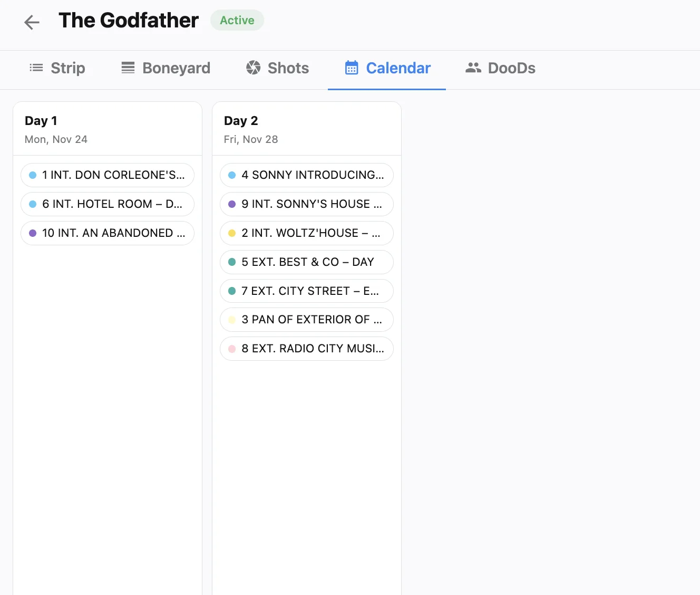This screenshot has height=595, width=700.
Task: Go back using the left arrow icon
Action: [32, 22]
